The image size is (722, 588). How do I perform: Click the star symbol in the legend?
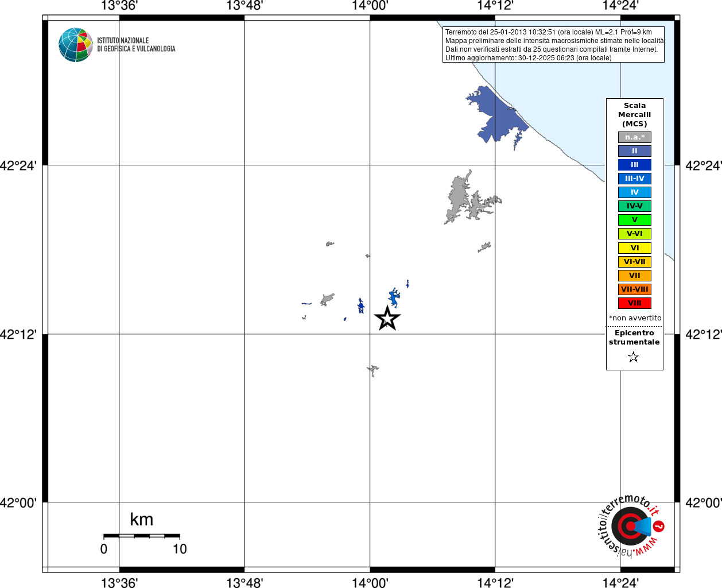click(633, 357)
